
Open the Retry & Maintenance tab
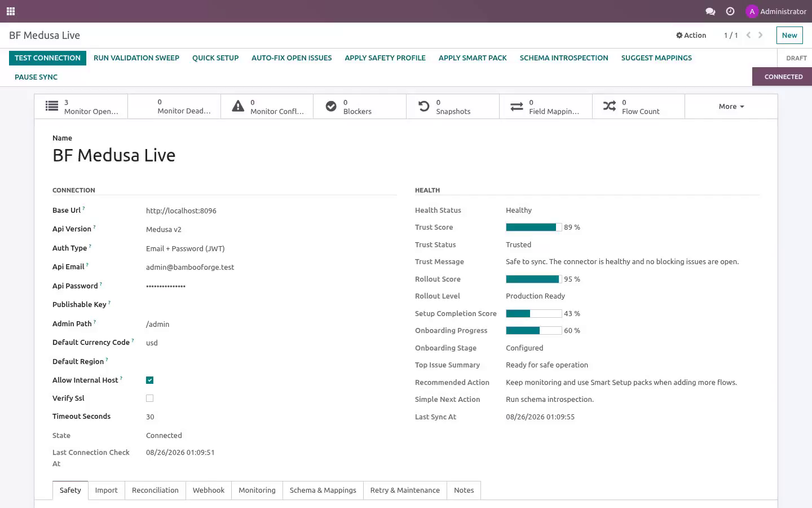tap(405, 490)
